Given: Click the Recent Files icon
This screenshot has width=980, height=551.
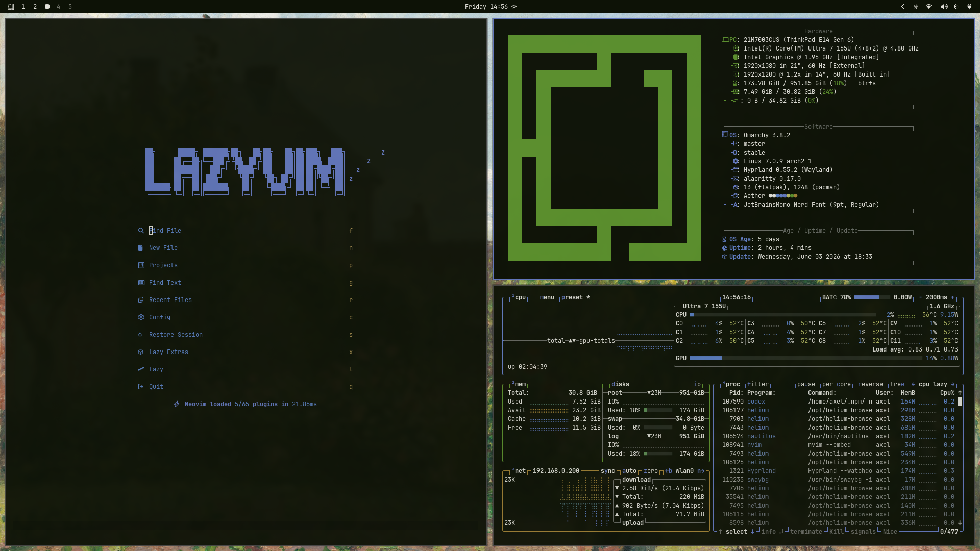Looking at the screenshot, I should click(141, 300).
